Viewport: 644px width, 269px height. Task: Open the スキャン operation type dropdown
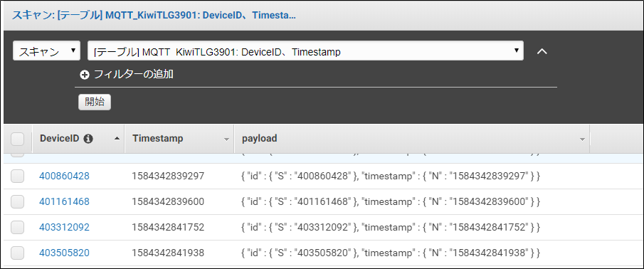pos(46,51)
